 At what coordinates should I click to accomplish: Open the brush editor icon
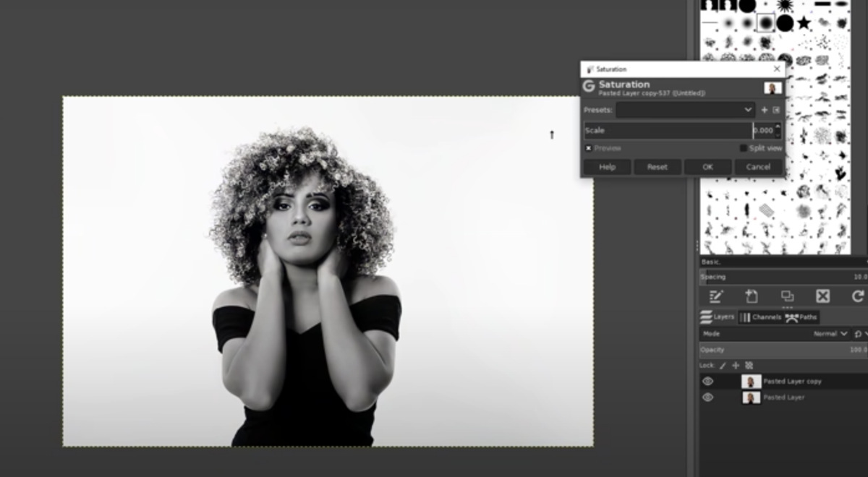715,296
